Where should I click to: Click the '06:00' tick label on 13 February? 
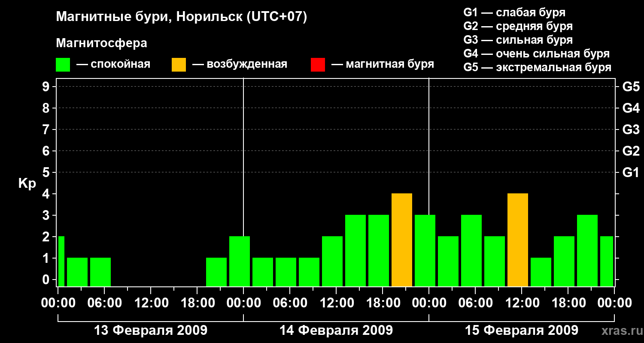click(x=104, y=303)
